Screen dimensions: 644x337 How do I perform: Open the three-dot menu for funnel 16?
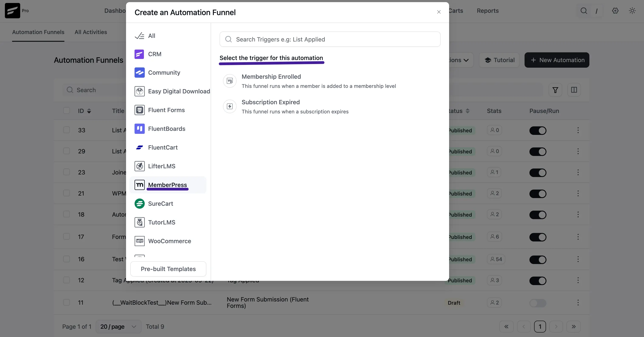click(x=578, y=259)
